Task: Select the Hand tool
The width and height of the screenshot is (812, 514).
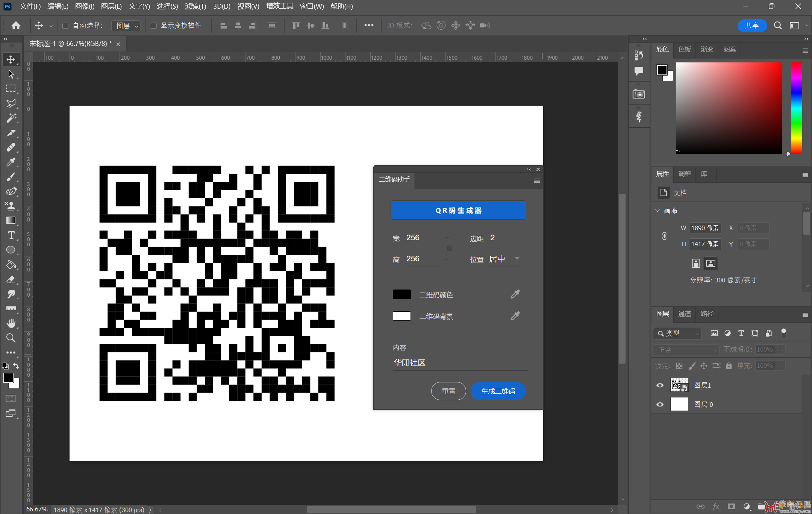Action: 11,323
